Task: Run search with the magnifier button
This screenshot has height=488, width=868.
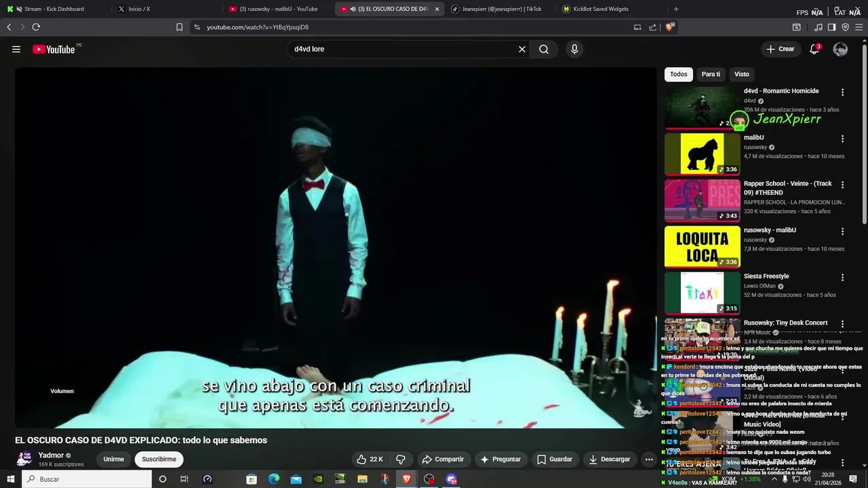Action: [x=544, y=49]
